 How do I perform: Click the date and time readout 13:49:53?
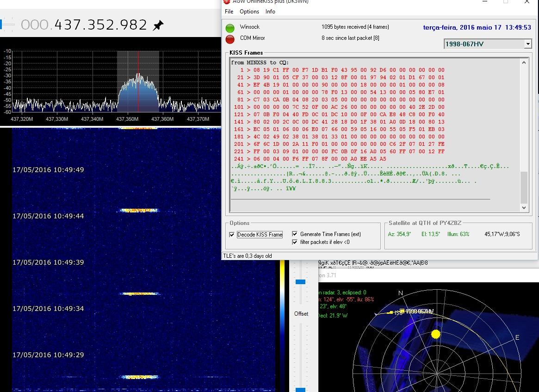pos(477,27)
